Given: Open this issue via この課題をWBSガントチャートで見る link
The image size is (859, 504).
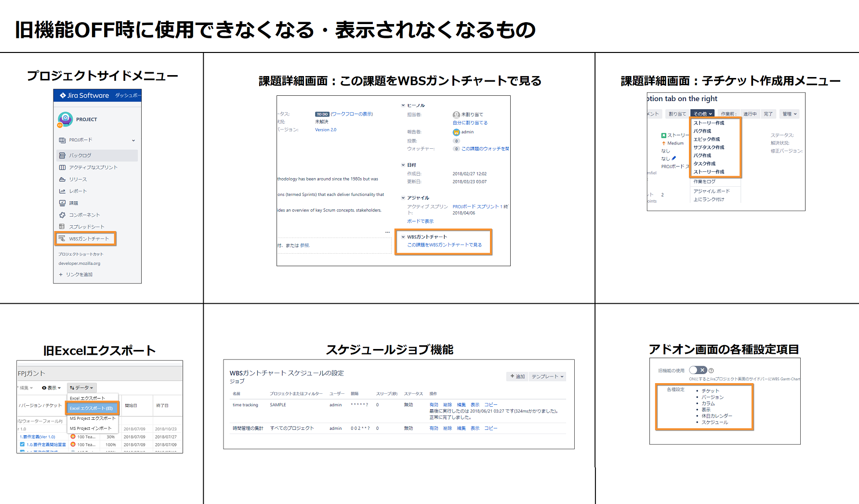Looking at the screenshot, I should (444, 245).
